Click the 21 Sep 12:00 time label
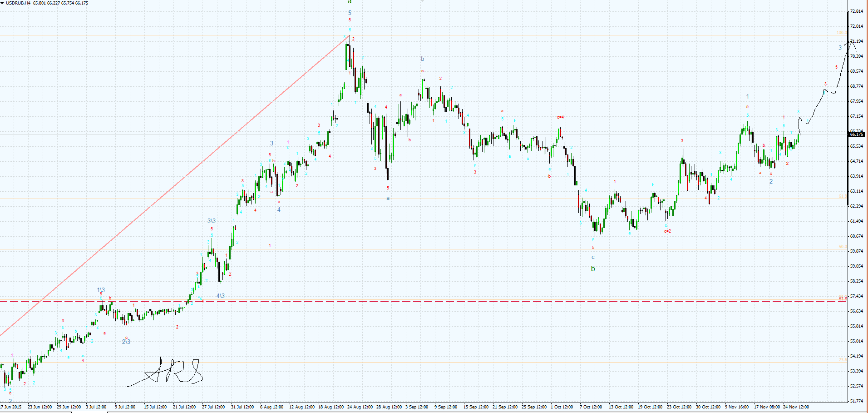This screenshot has height=413, width=868. [505, 407]
